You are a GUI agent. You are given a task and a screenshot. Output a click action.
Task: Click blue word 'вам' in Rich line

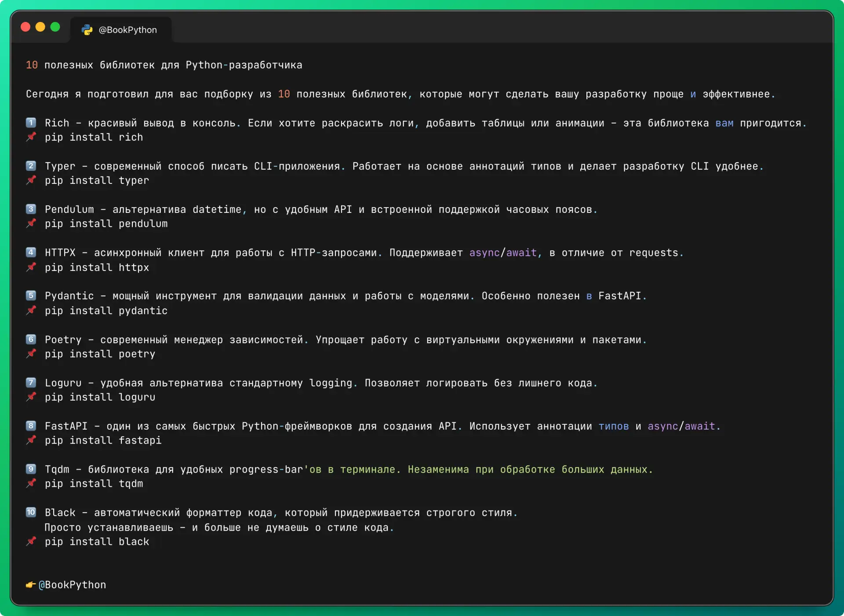[724, 123]
